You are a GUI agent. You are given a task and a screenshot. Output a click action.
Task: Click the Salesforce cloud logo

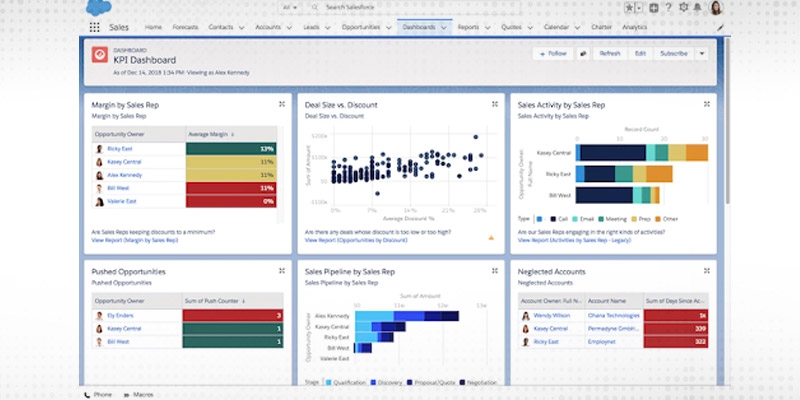tap(98, 8)
